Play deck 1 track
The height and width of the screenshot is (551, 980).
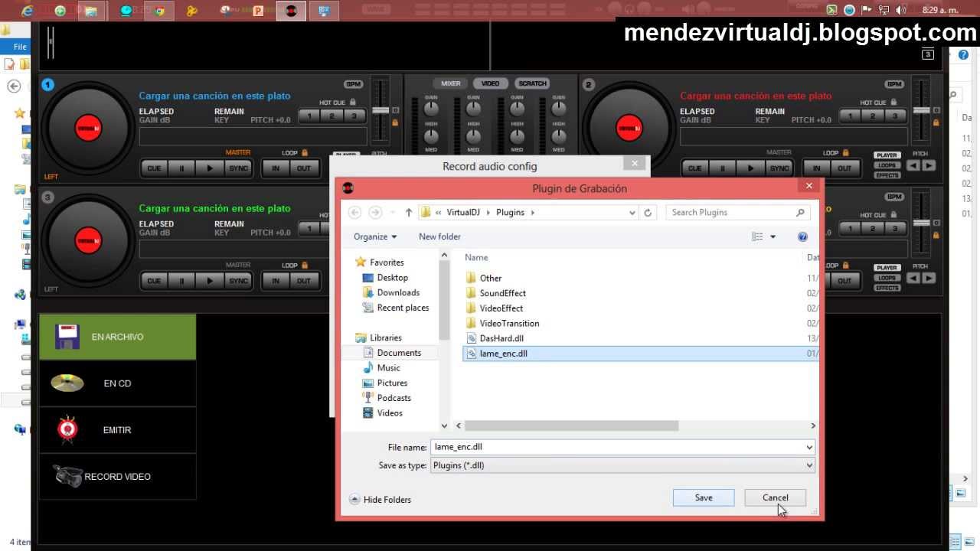coord(210,168)
